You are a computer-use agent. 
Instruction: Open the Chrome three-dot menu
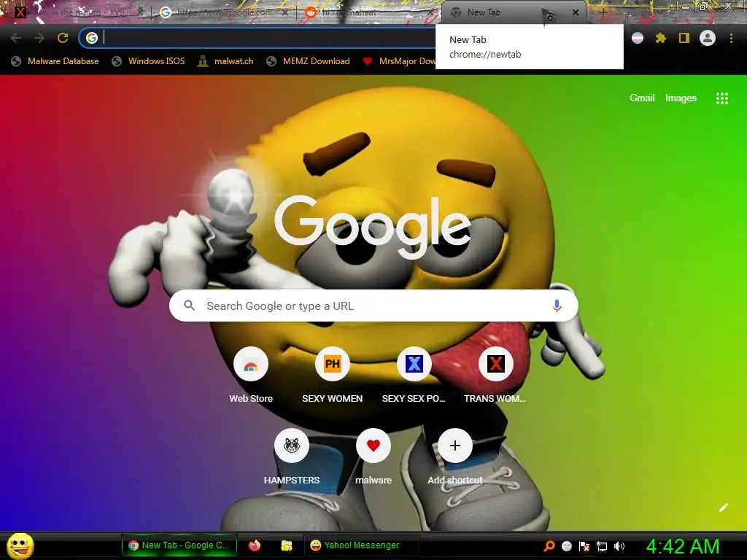click(x=731, y=38)
